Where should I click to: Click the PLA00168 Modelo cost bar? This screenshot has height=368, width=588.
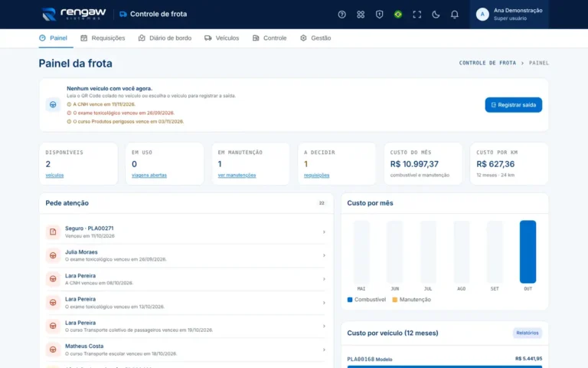(444, 366)
